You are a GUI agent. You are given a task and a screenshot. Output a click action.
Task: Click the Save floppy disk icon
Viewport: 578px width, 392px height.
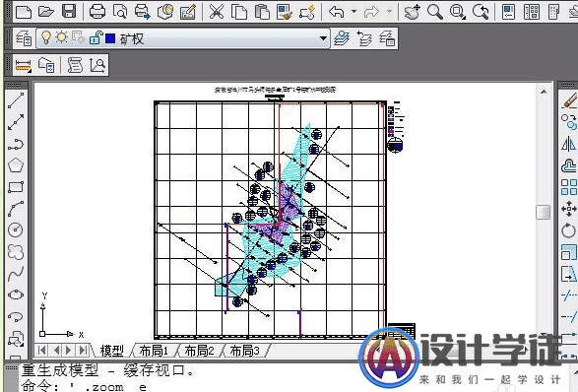69,12
